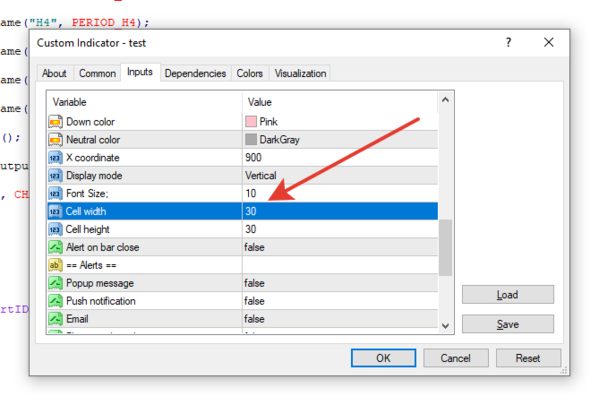The width and height of the screenshot is (599, 405).
Task: Click the empty == Alerts == value cell
Action: coord(340,265)
